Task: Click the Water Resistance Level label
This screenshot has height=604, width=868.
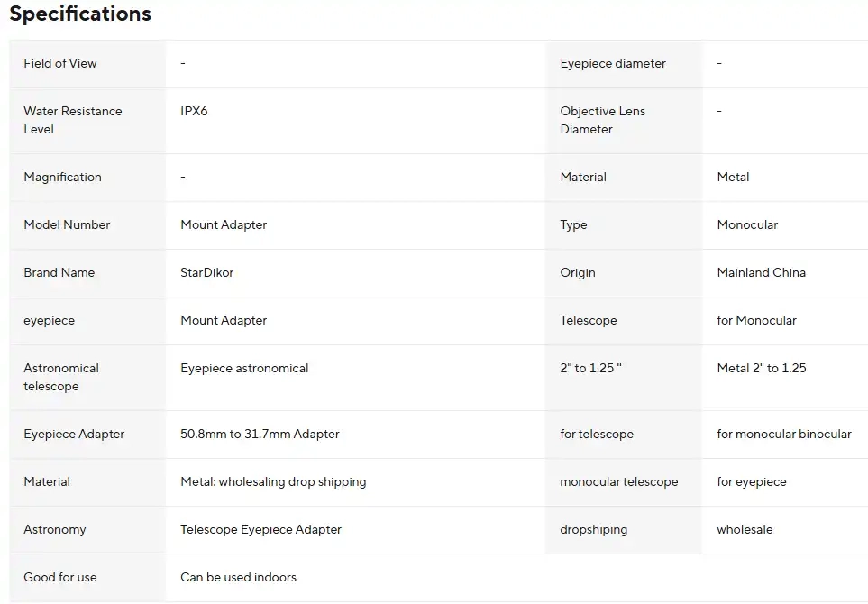Action: click(72, 120)
